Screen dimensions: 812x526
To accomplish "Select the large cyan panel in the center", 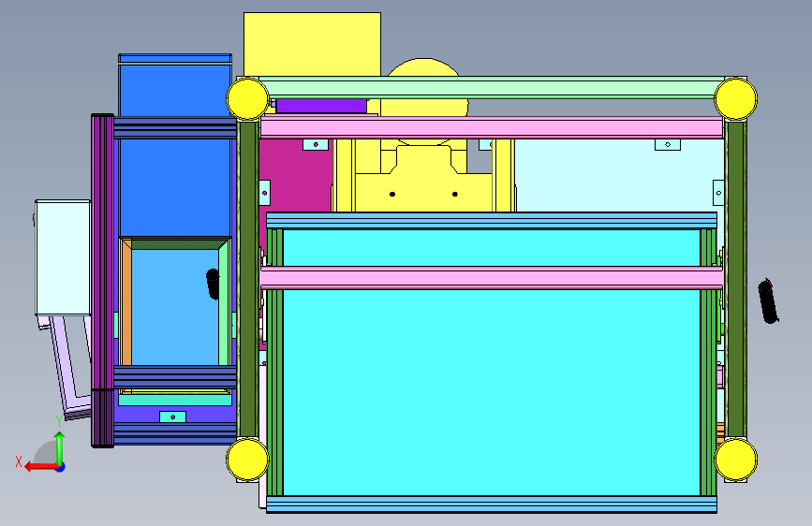I will 491,391.
